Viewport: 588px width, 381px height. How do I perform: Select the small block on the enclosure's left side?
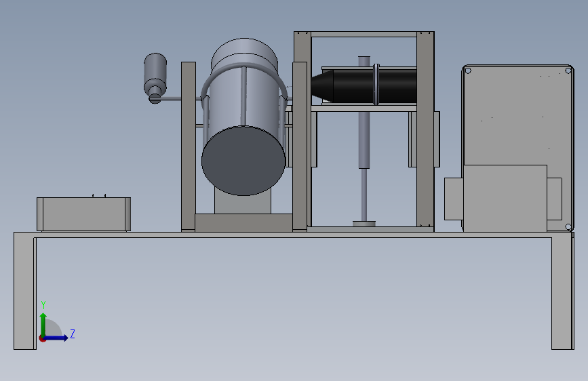454,199
